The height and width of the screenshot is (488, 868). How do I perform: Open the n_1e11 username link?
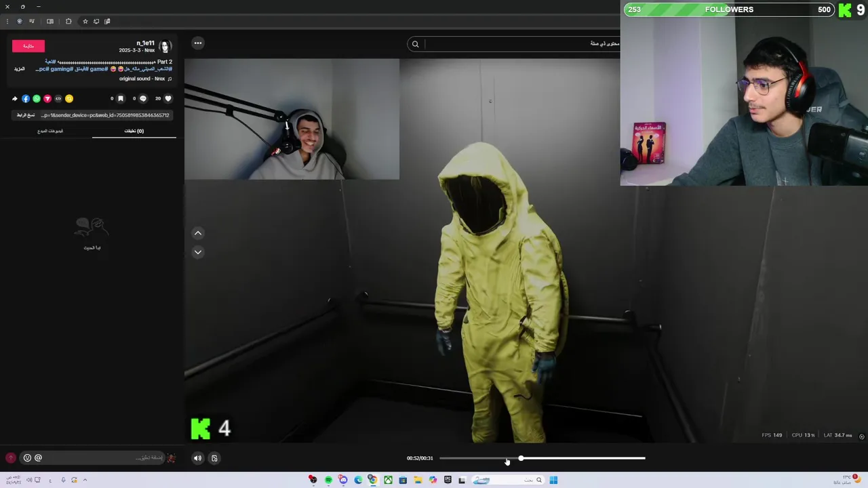point(145,43)
